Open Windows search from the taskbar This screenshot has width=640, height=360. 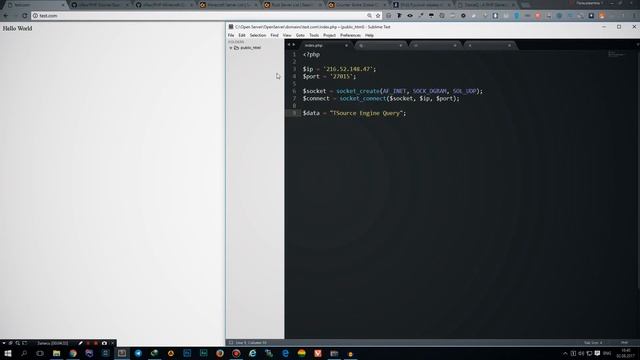(24, 353)
